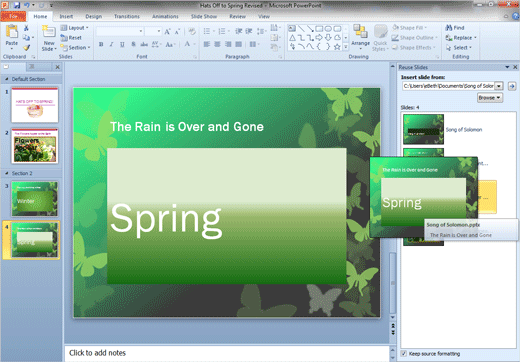Click the New Slide icon
The image size is (520, 362).
click(x=49, y=32)
